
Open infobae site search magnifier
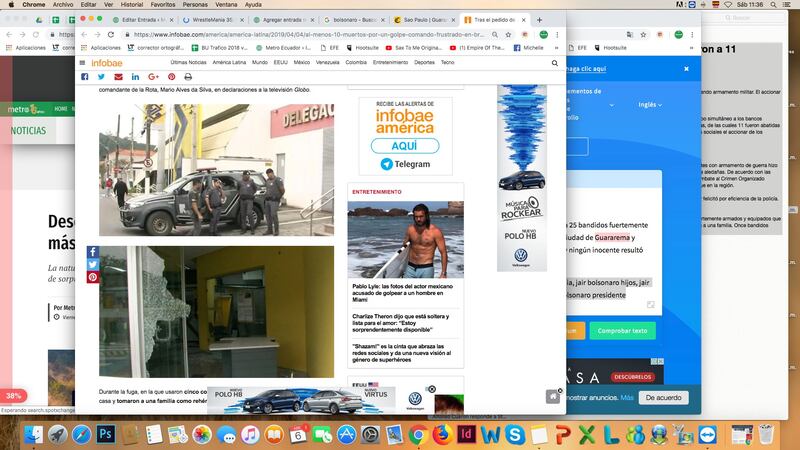tap(555, 63)
